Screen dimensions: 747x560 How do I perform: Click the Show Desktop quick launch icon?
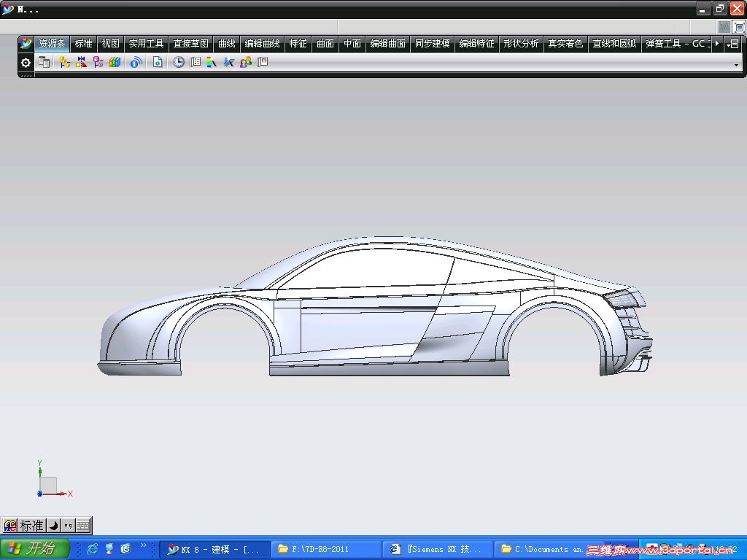[109, 549]
